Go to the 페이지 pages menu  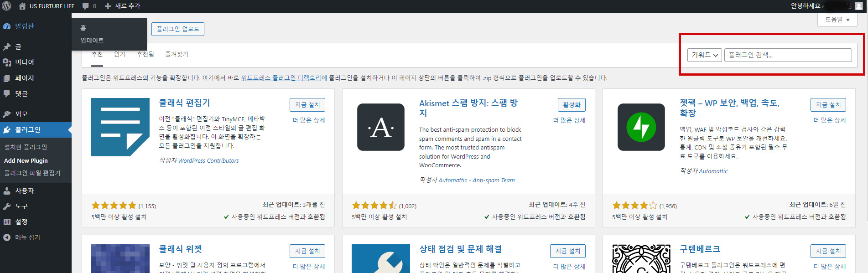pyautogui.click(x=24, y=78)
